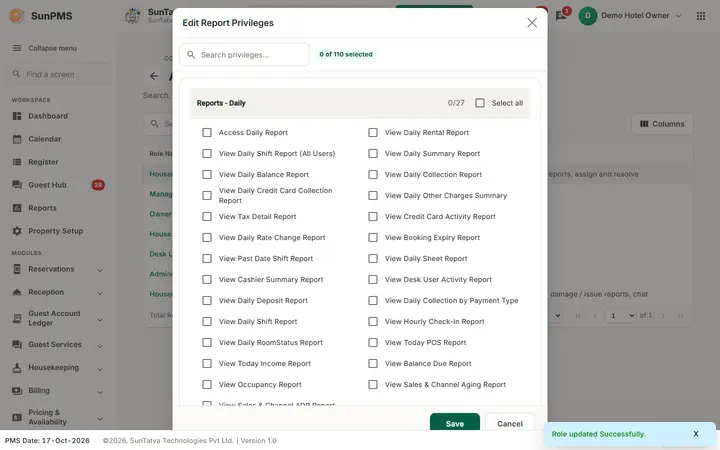Click the Collapse menu hamburger icon
The image size is (720, 450).
tap(17, 48)
